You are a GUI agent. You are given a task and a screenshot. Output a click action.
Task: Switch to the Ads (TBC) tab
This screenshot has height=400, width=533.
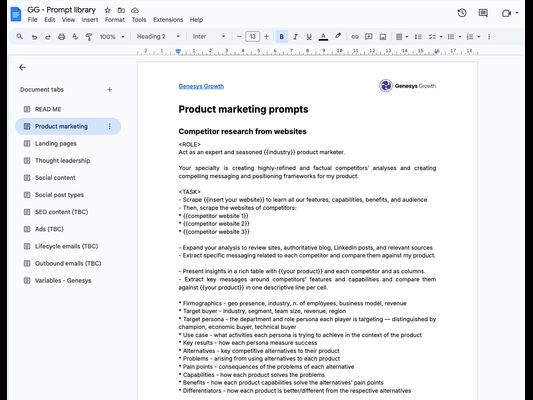tap(68, 229)
